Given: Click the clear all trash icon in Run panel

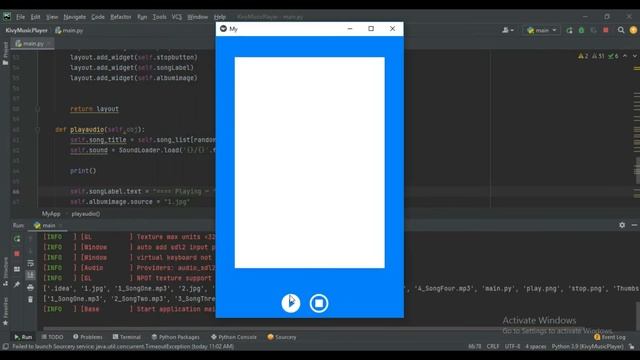Looking at the screenshot, I should coord(30,300).
